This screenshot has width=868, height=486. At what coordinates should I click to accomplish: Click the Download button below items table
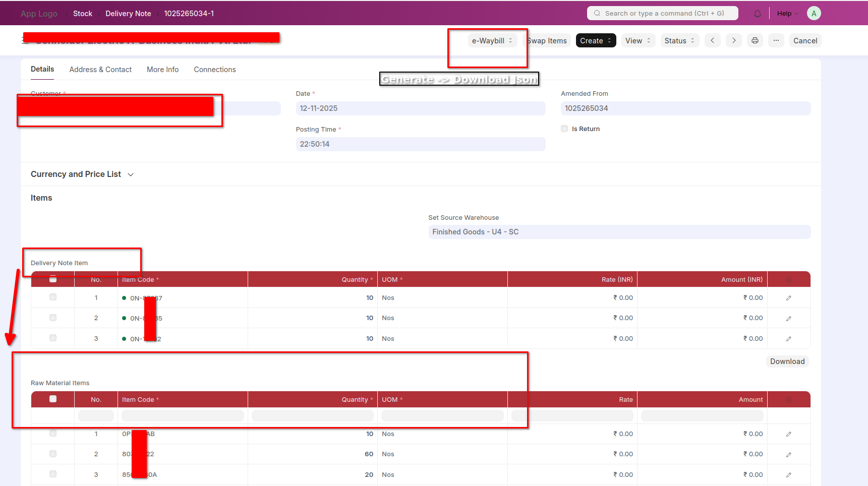click(x=787, y=361)
